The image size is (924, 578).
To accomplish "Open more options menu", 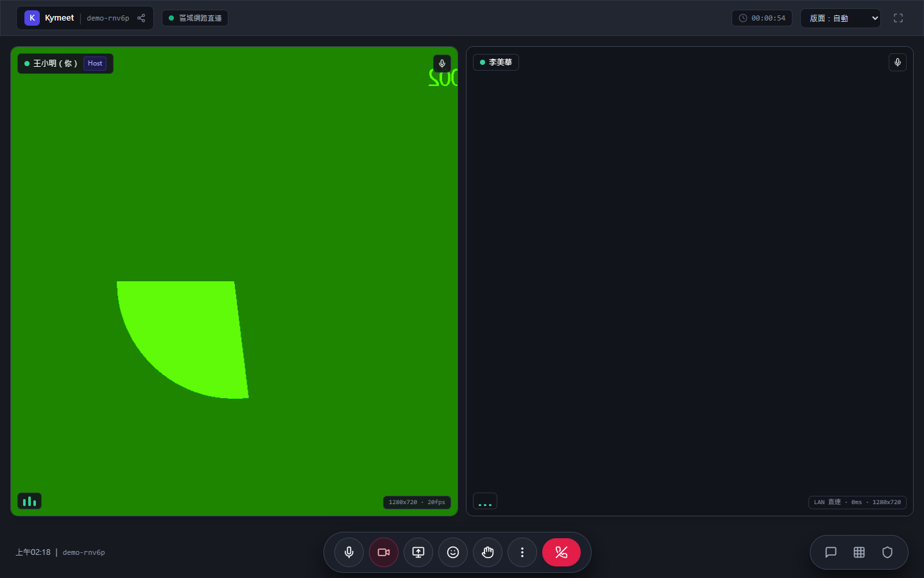I will point(522,552).
